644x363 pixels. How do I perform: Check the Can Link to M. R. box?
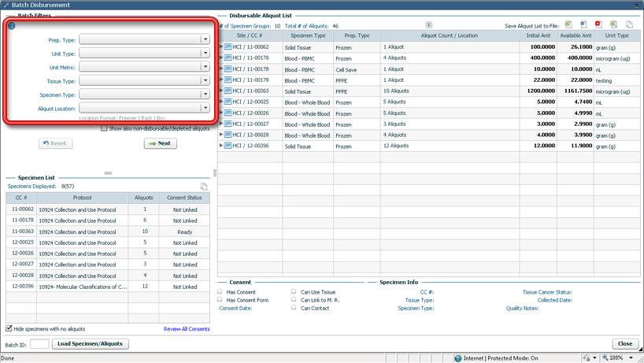pyautogui.click(x=294, y=300)
